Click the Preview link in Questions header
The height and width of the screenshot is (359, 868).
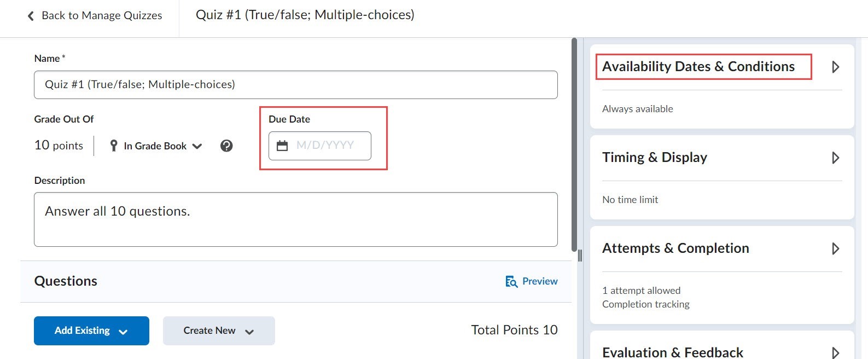pos(539,281)
